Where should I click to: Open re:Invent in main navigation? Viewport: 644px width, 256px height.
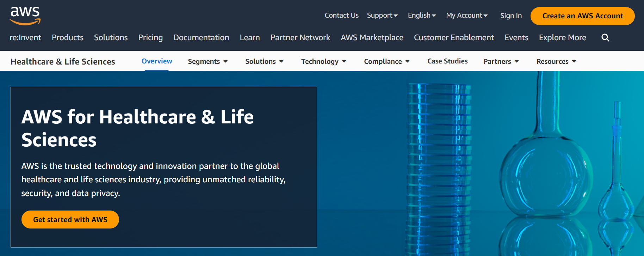25,37
